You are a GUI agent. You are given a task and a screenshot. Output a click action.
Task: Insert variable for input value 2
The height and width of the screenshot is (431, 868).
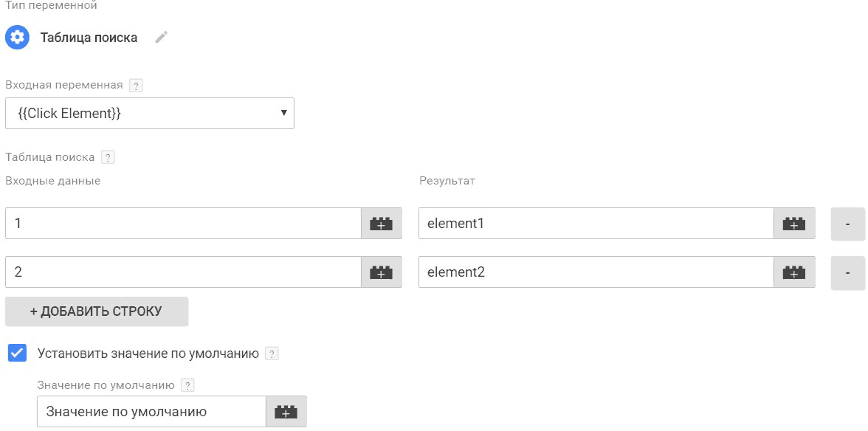click(382, 272)
